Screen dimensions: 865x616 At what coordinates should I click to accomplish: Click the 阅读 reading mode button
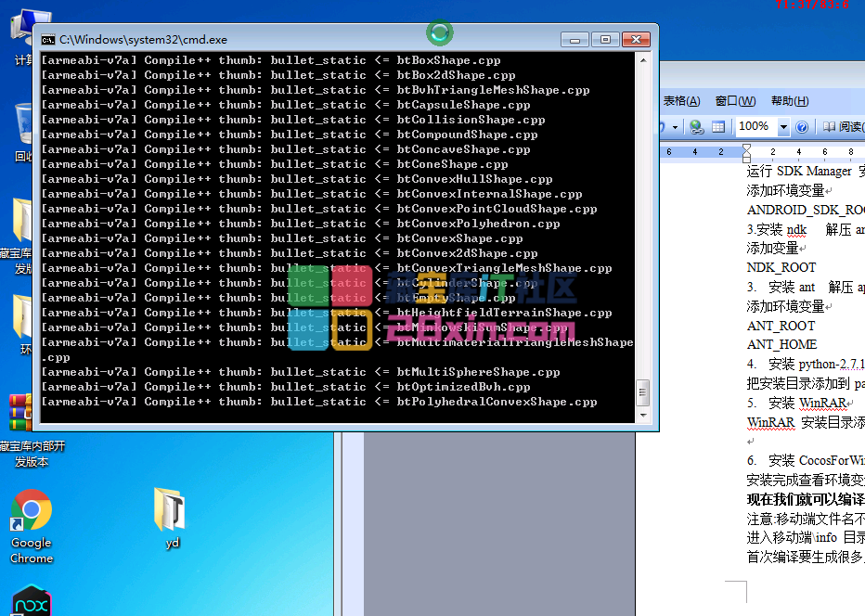[x=842, y=127]
